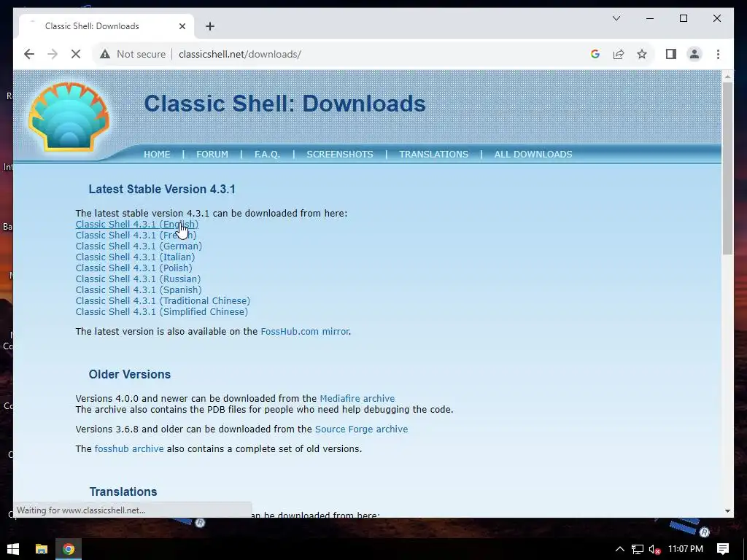The width and height of the screenshot is (747, 560).
Task: Click the Classic Shell seashell logo
Action: (69, 117)
